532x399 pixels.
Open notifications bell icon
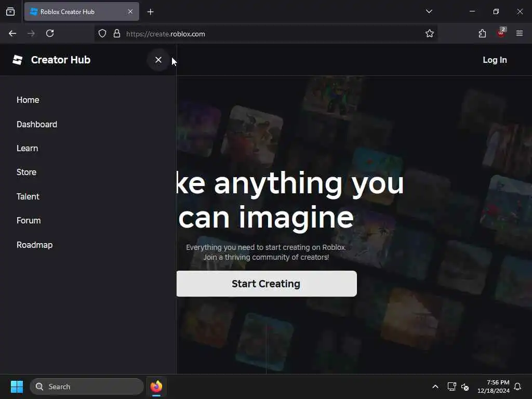point(518,387)
